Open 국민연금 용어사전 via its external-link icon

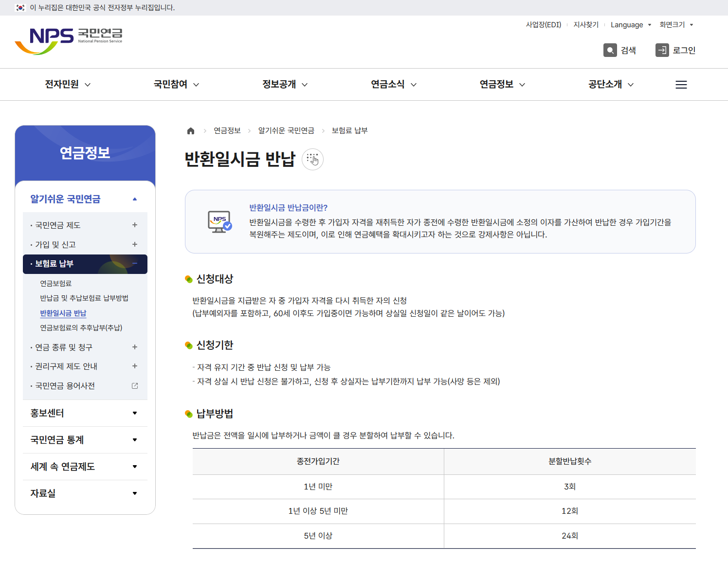[x=134, y=385]
